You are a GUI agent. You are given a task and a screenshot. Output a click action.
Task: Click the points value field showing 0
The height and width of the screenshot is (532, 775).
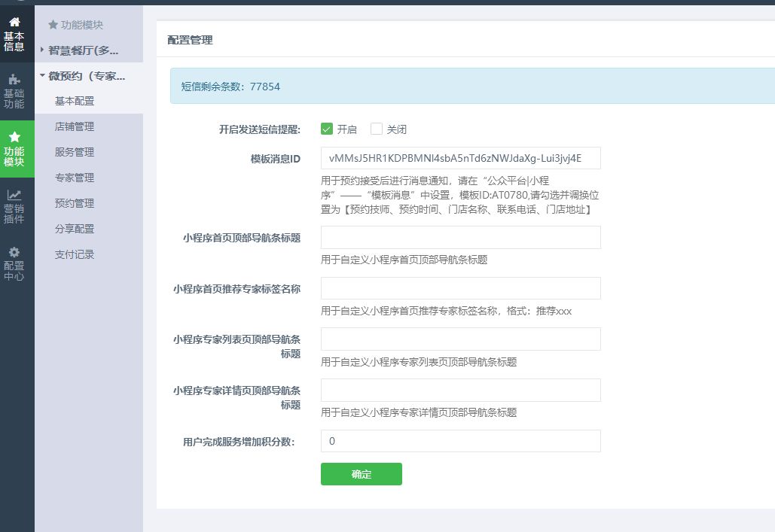(x=460, y=441)
